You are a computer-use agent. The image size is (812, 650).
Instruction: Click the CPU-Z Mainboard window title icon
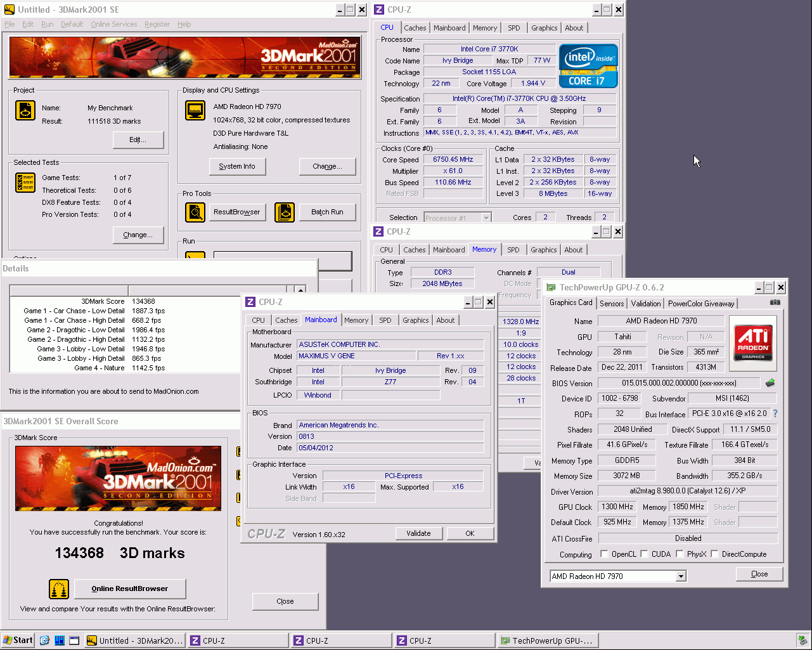(x=250, y=302)
